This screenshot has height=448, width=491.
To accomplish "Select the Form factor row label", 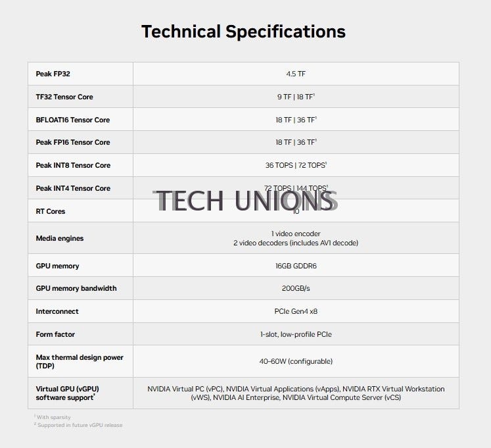I will tap(55, 334).
